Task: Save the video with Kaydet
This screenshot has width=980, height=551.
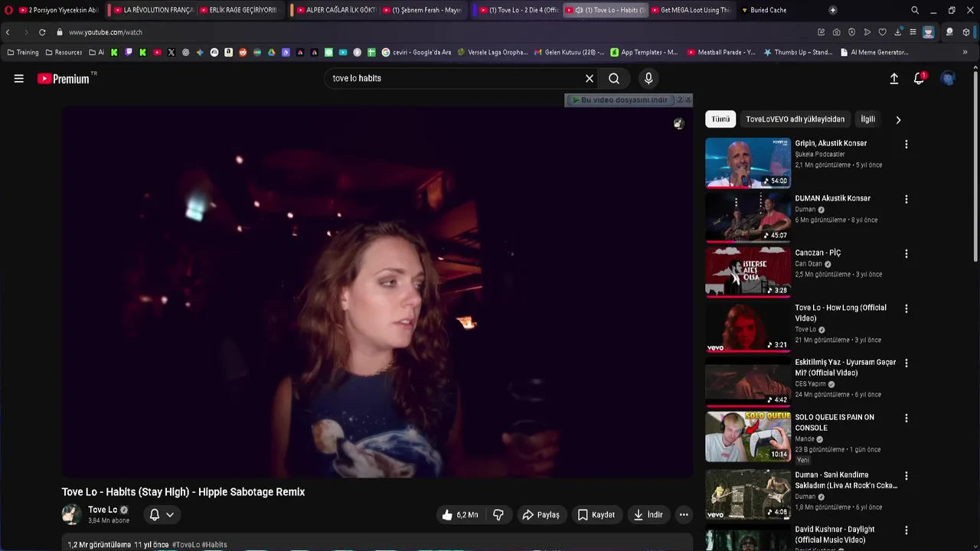Action: click(x=596, y=515)
